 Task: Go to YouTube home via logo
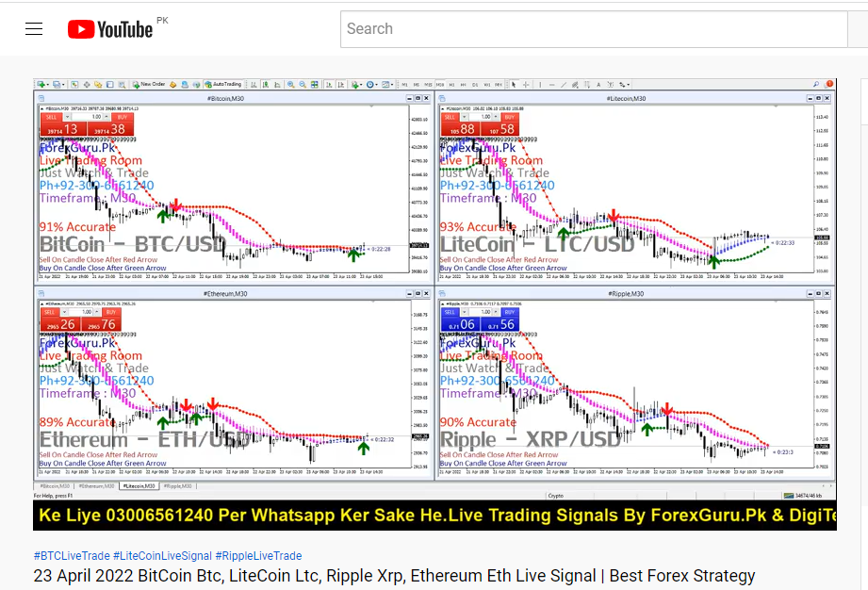coord(110,29)
